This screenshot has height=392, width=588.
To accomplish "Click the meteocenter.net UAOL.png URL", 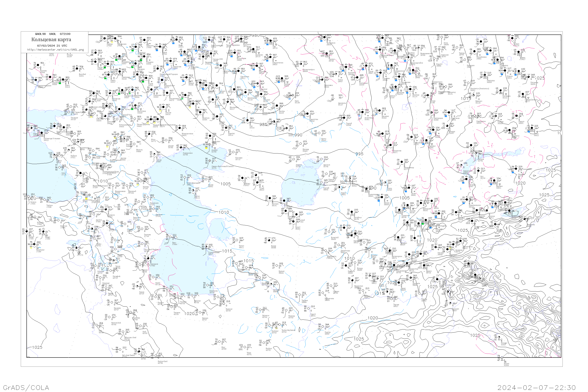I will tap(55, 50).
